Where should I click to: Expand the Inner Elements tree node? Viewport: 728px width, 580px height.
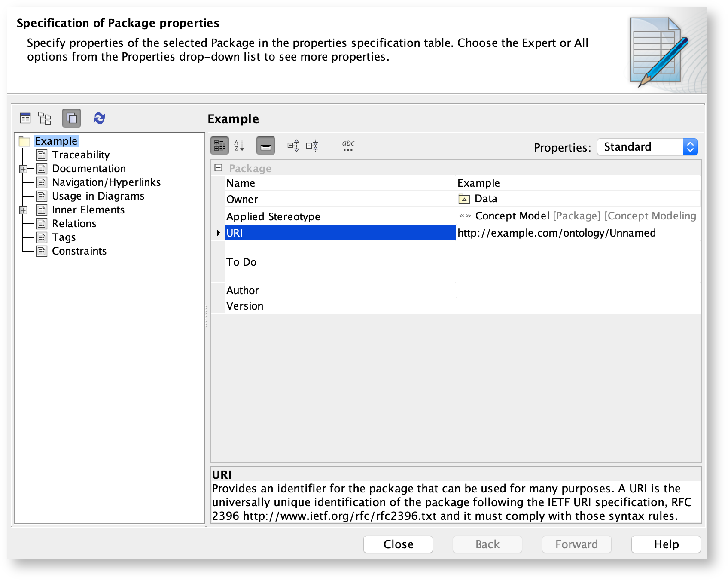coord(23,210)
